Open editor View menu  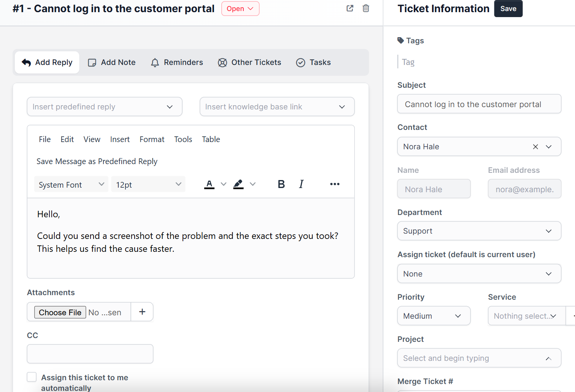coord(92,139)
